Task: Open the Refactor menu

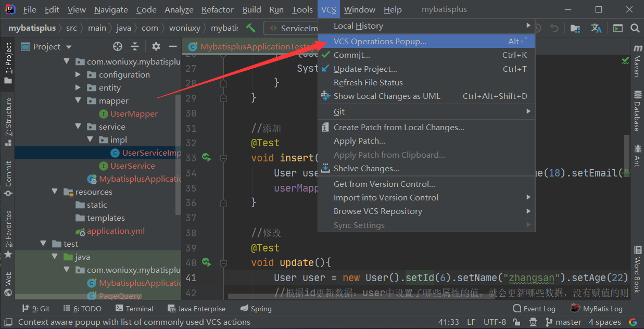Action: pyautogui.click(x=217, y=9)
